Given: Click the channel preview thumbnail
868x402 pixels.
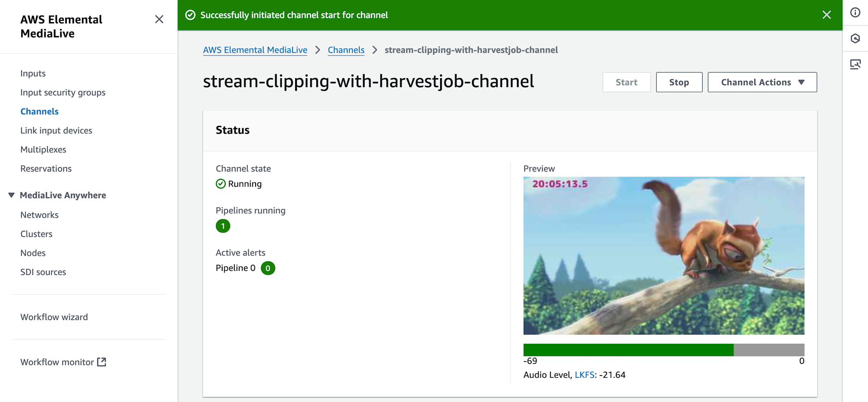Looking at the screenshot, I should tap(664, 256).
